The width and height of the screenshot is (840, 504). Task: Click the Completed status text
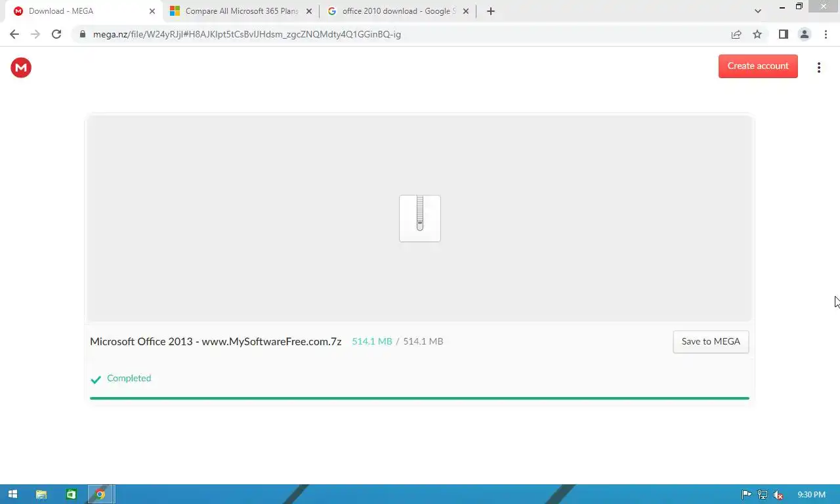pyautogui.click(x=129, y=378)
